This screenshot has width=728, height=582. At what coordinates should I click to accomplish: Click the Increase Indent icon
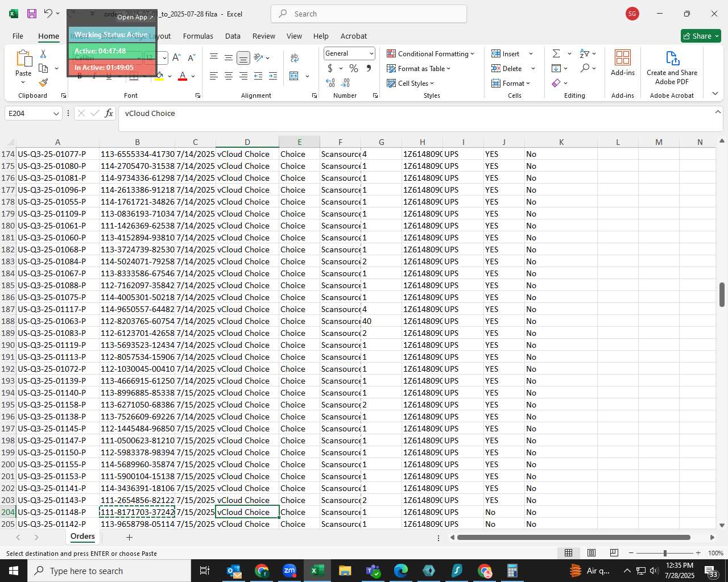point(273,76)
